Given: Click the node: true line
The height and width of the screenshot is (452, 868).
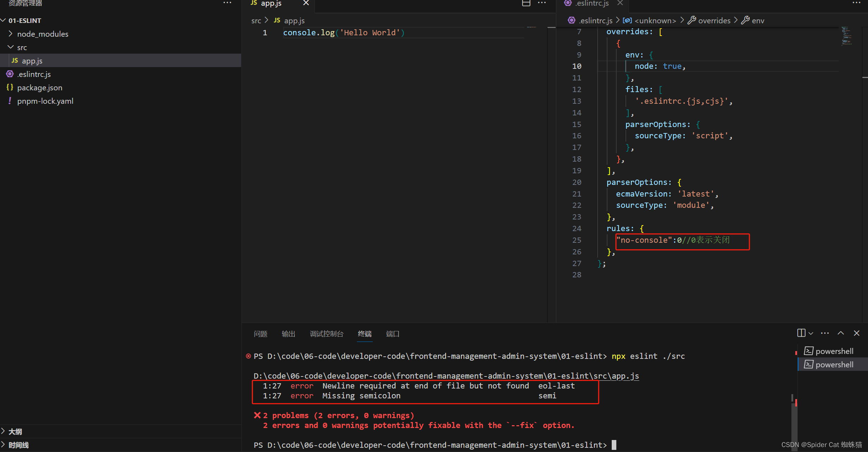Looking at the screenshot, I should (x=660, y=66).
